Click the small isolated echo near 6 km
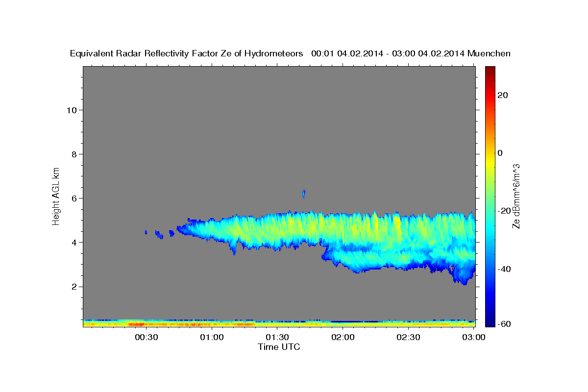 (304, 194)
